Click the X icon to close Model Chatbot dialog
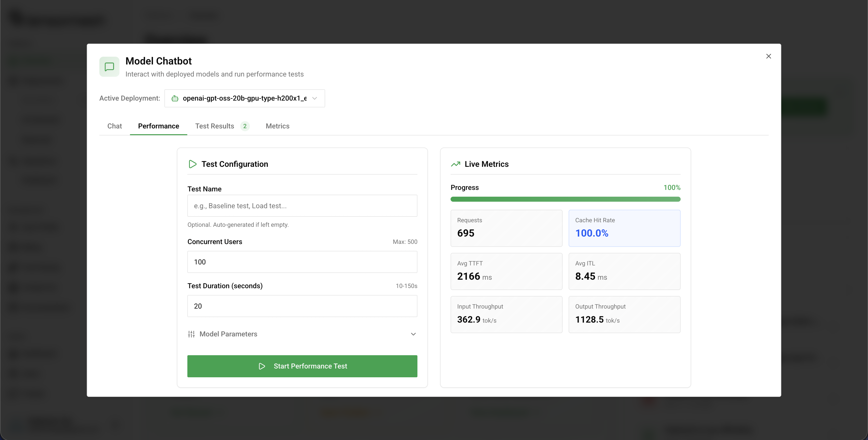Viewport: 868px width, 440px height. [769, 56]
